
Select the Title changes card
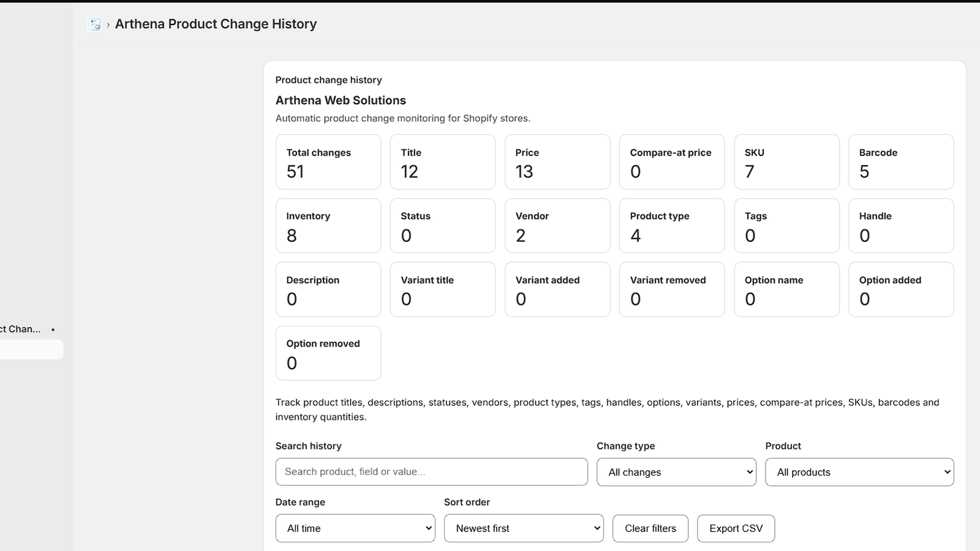pos(443,162)
